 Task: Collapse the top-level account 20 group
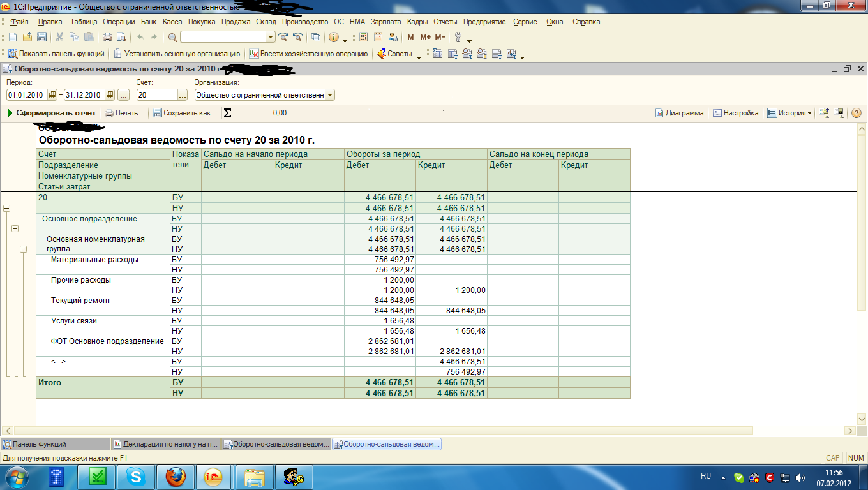pyautogui.click(x=7, y=209)
